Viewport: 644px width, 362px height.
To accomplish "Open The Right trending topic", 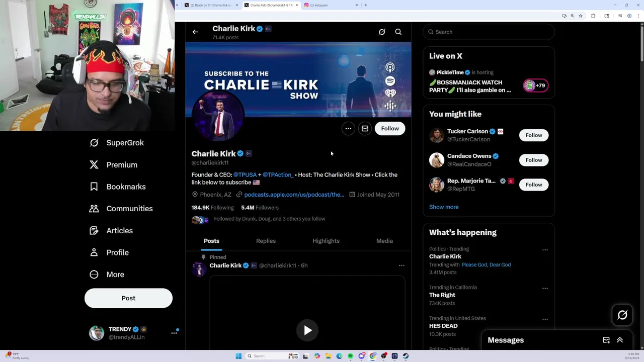I will click(x=442, y=295).
